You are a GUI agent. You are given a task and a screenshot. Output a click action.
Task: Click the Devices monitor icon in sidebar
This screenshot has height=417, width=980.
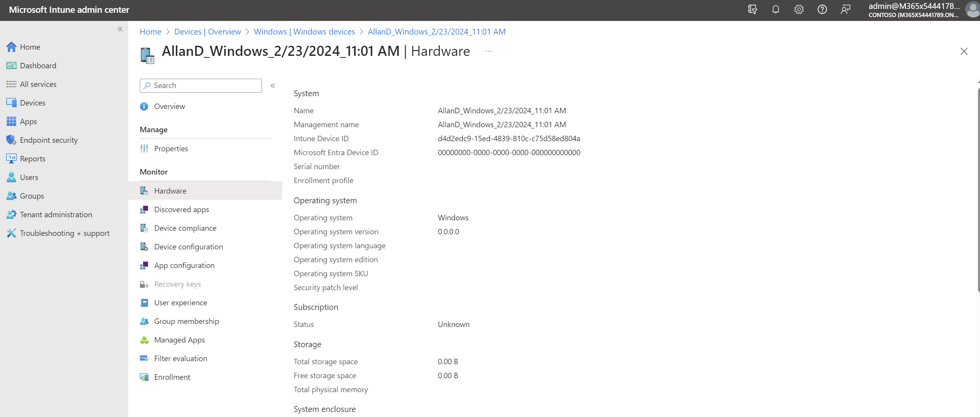[x=11, y=103]
